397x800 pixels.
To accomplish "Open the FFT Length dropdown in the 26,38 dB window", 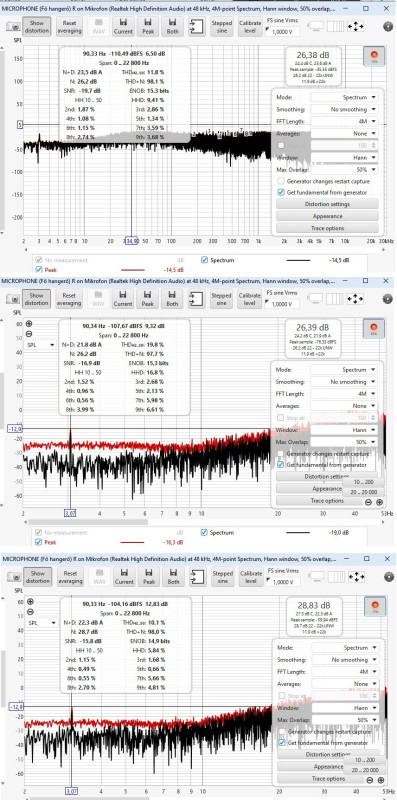I will 344,121.
